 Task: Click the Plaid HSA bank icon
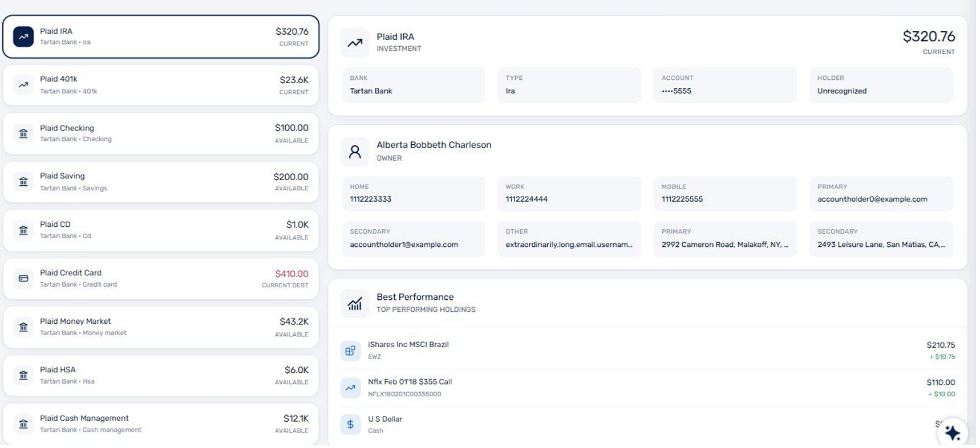coord(23,376)
